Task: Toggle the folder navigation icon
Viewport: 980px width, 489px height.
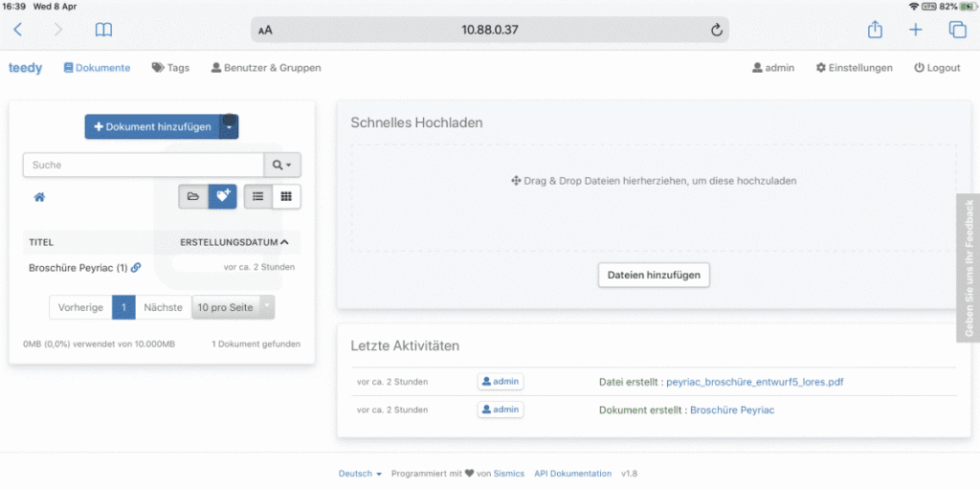Action: (x=193, y=196)
